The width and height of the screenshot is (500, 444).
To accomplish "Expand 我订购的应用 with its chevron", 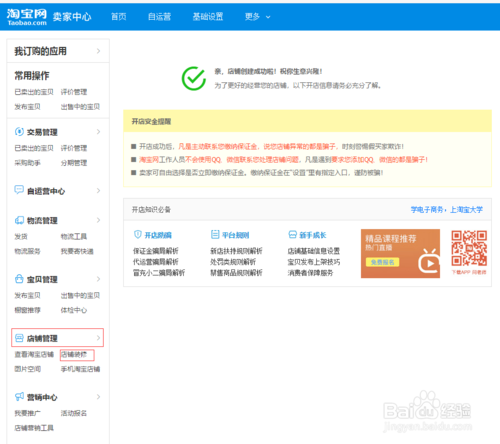I will 98,51.
